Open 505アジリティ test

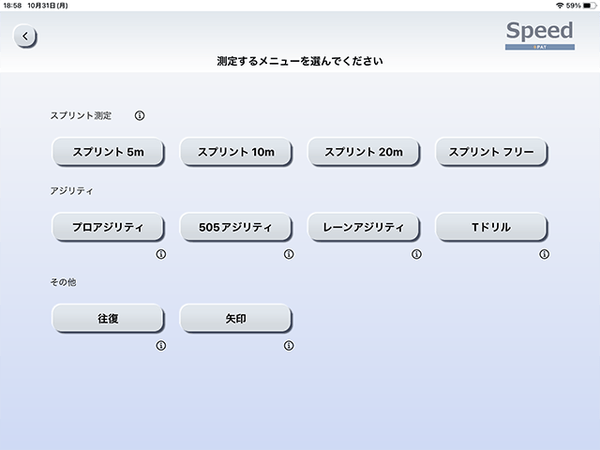tap(235, 228)
